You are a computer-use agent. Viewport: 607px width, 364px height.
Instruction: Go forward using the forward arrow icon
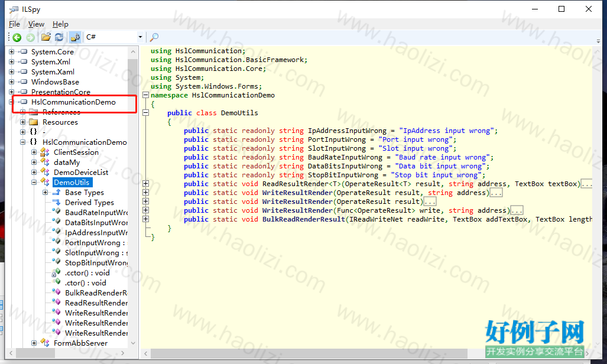click(x=30, y=37)
